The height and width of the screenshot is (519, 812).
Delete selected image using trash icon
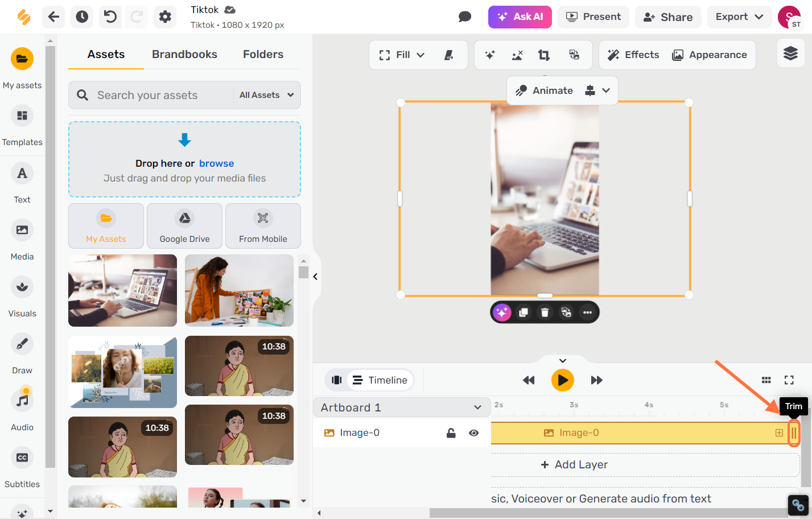coord(545,312)
